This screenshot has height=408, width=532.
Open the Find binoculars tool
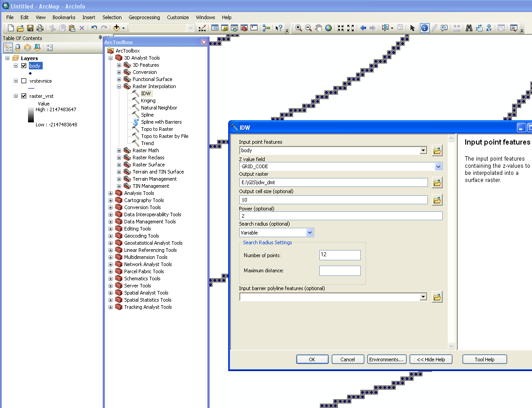tap(469, 28)
